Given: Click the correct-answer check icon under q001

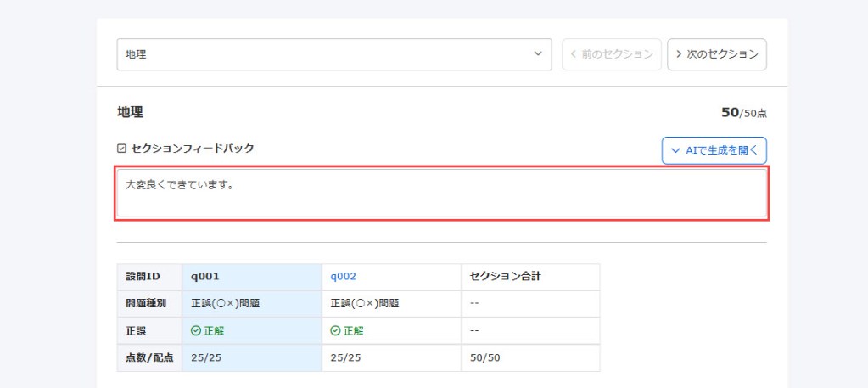Looking at the screenshot, I should pyautogui.click(x=195, y=331).
